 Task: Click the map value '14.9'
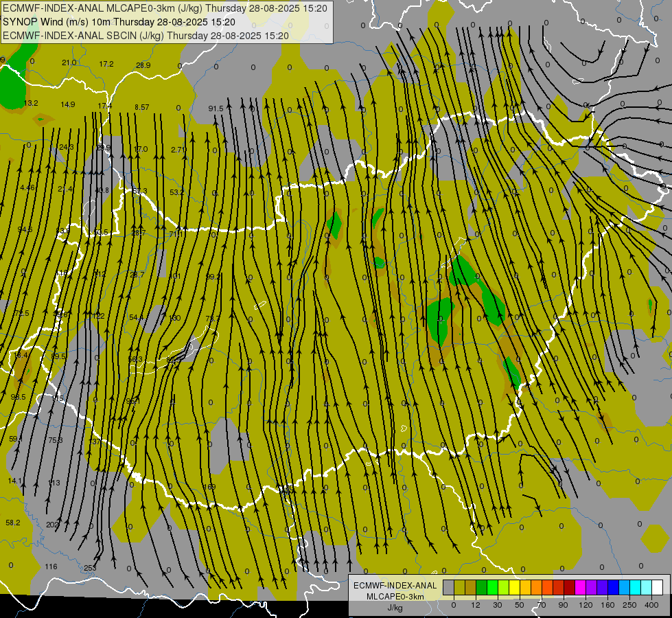(x=68, y=104)
